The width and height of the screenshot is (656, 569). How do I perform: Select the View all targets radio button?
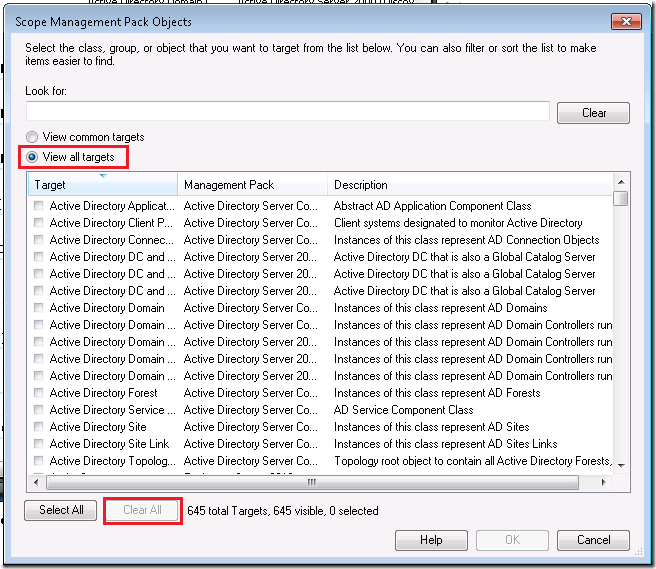pyautogui.click(x=32, y=157)
